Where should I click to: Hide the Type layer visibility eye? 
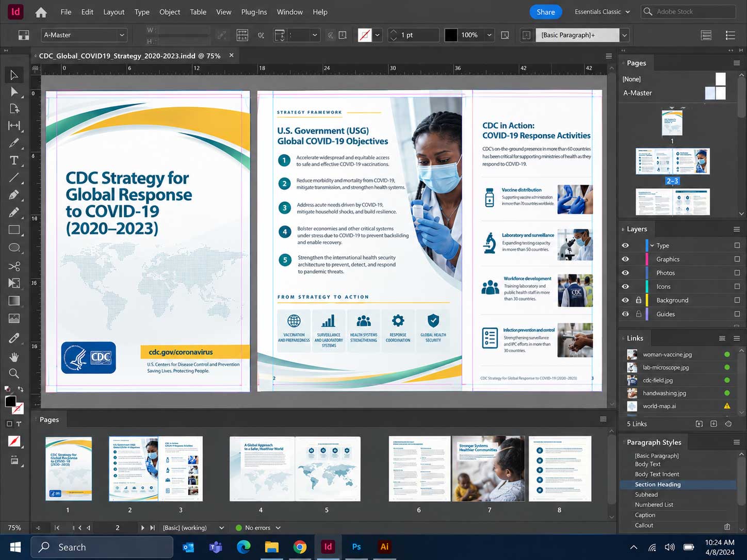(x=625, y=245)
